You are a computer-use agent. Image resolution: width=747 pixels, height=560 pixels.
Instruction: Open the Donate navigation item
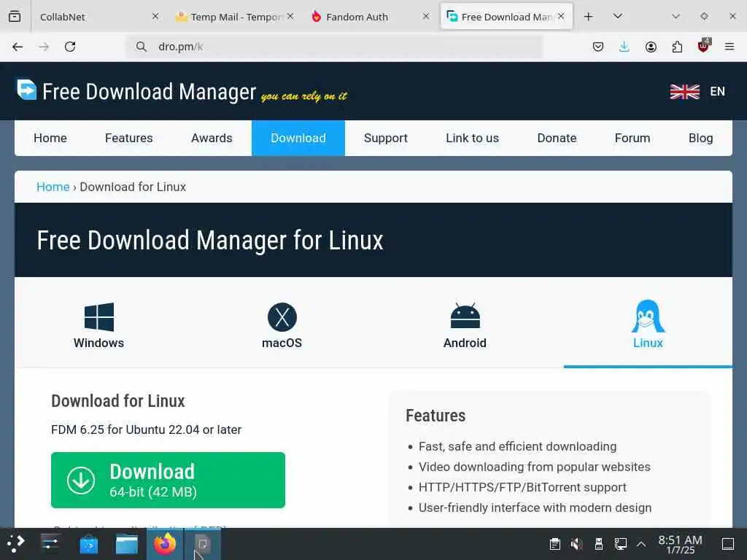click(557, 138)
